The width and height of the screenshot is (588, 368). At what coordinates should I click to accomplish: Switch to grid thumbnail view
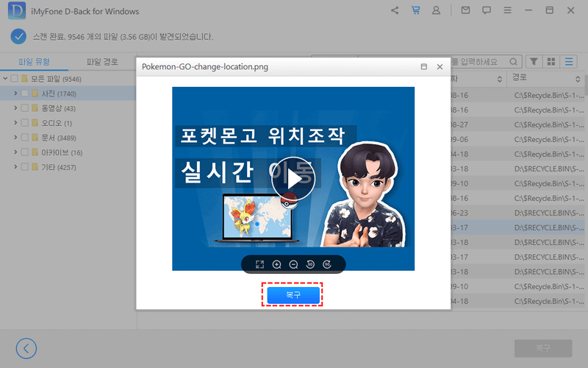(551, 62)
